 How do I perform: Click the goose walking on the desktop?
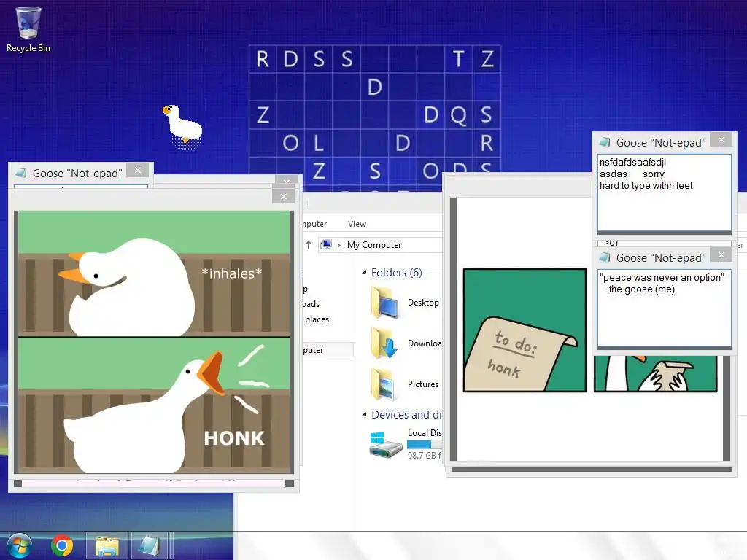(x=183, y=125)
